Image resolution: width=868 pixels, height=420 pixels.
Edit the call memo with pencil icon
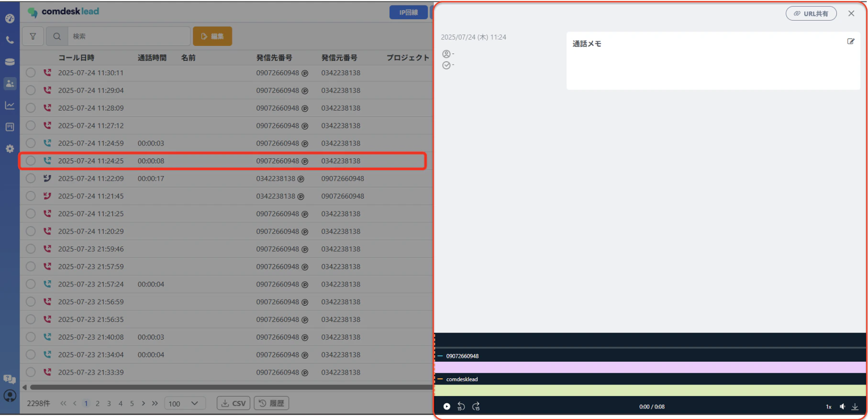click(x=850, y=42)
